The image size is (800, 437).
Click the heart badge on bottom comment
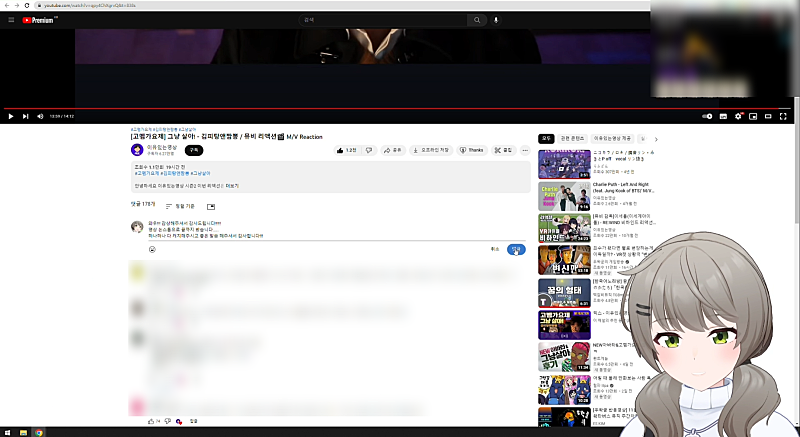tap(179, 421)
